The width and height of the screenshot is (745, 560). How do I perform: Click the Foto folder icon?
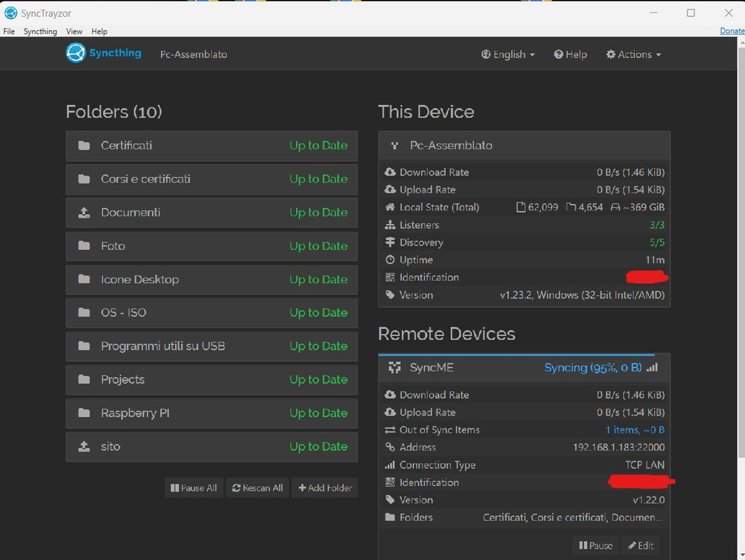click(84, 246)
